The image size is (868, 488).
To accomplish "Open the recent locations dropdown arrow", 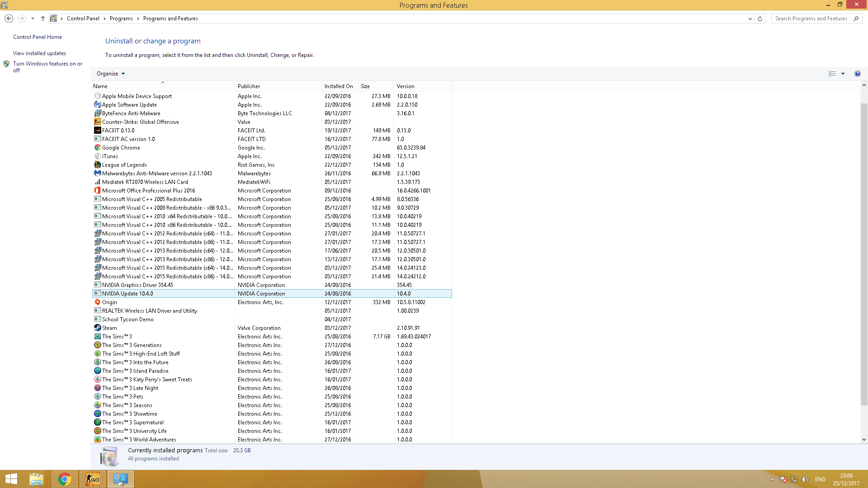I will (x=33, y=19).
